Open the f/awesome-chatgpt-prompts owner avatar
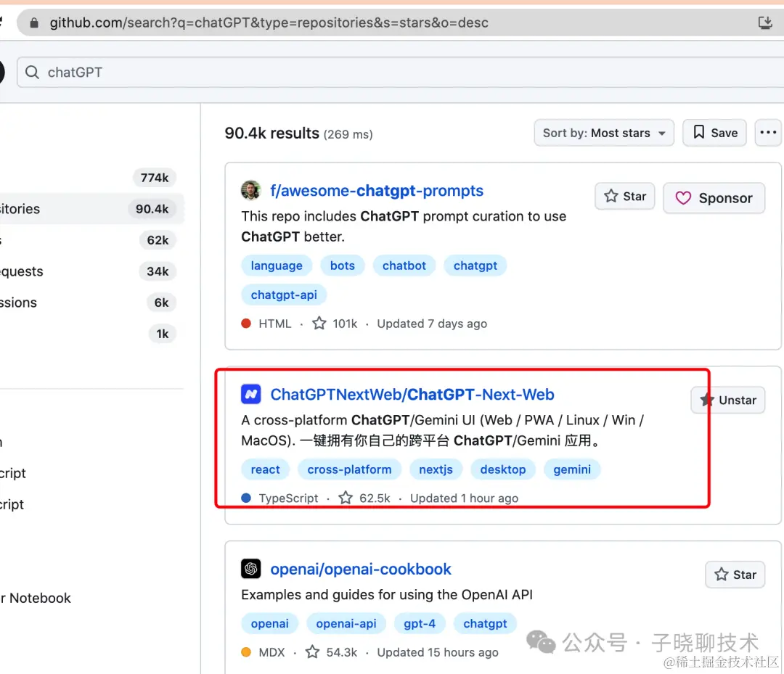The image size is (784, 674). tap(251, 190)
